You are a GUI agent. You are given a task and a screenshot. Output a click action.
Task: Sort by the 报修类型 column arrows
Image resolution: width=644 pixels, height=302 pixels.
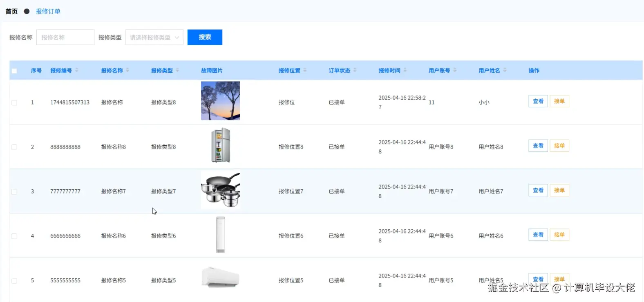tap(177, 70)
